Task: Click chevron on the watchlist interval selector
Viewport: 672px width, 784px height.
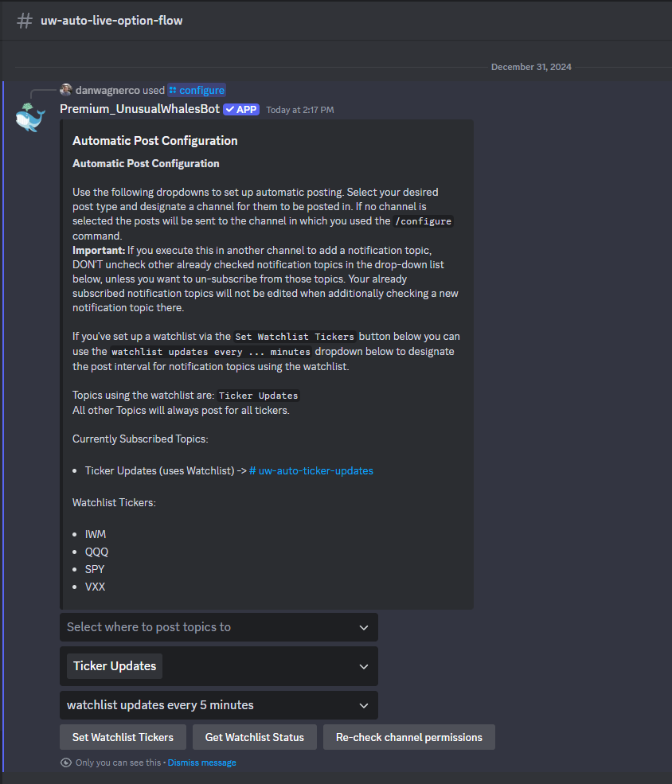Action: point(364,705)
